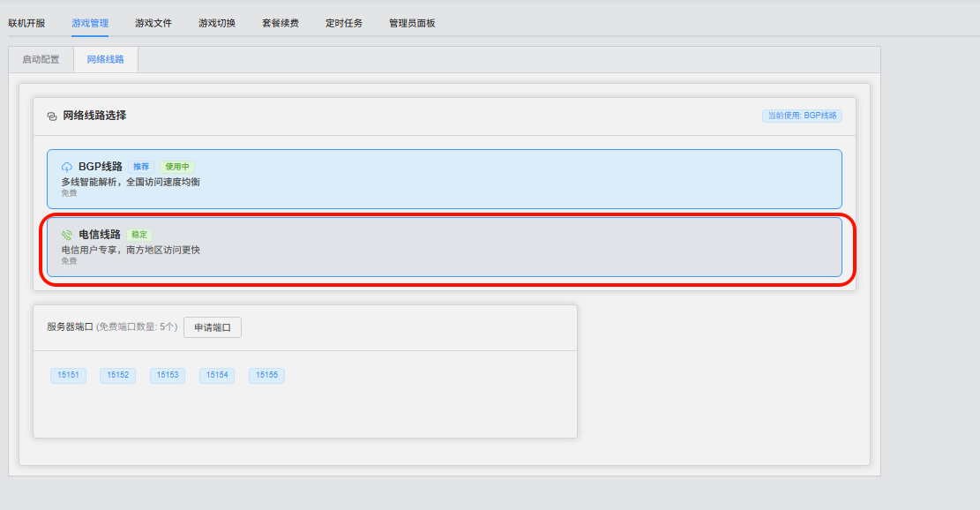Image resolution: width=980 pixels, height=510 pixels.
Task: Click the port tag 15151
Action: [68, 376]
